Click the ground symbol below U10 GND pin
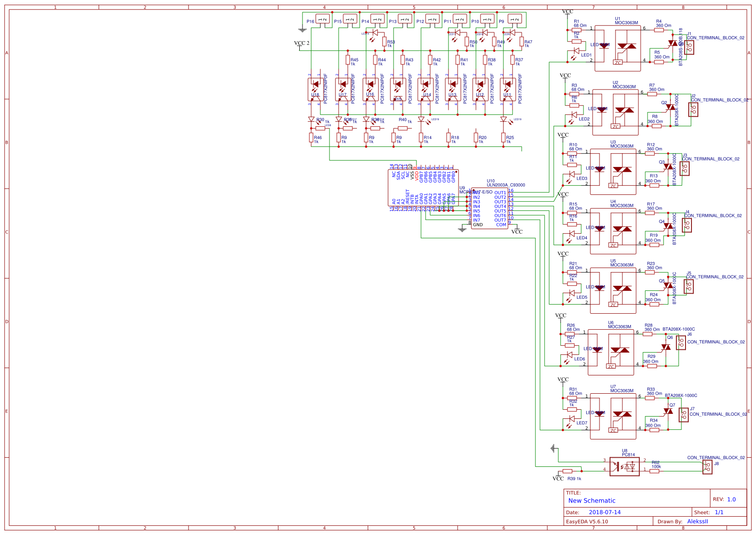Screen dimensions: 756x535 point(462,230)
